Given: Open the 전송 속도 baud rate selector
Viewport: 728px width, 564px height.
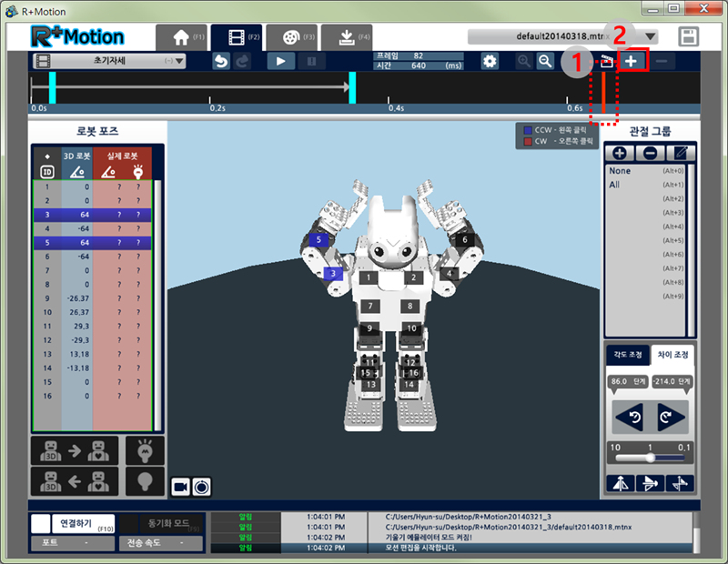Looking at the screenshot, I should (x=161, y=543).
